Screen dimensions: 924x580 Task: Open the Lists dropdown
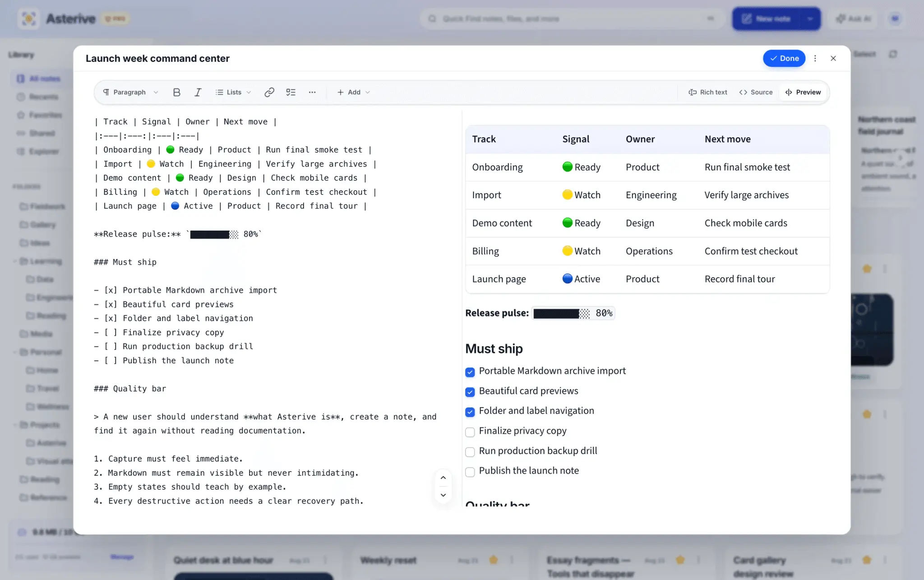click(x=233, y=92)
